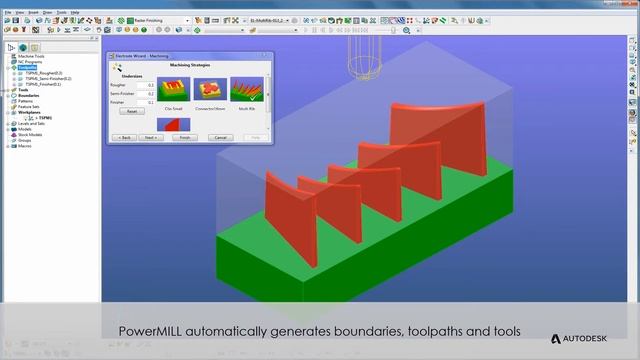Image resolution: width=640 pixels, height=360 pixels.
Task: Toggle lightbulb of TSPMS_Rougher toolpath
Action: (20, 73)
